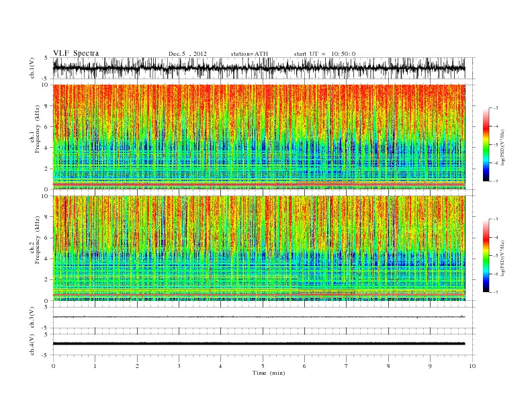The width and height of the screenshot is (532, 411).
Task: Click the "VLF Spectra" plot title
Action: click(x=76, y=53)
